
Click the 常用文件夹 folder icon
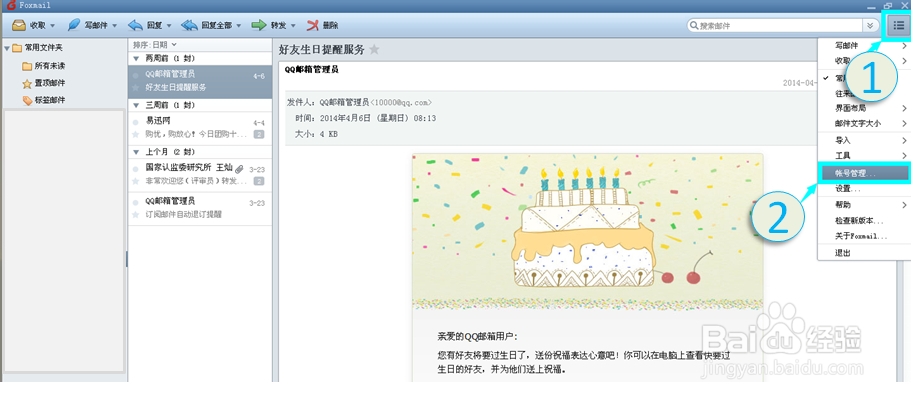click(17, 48)
